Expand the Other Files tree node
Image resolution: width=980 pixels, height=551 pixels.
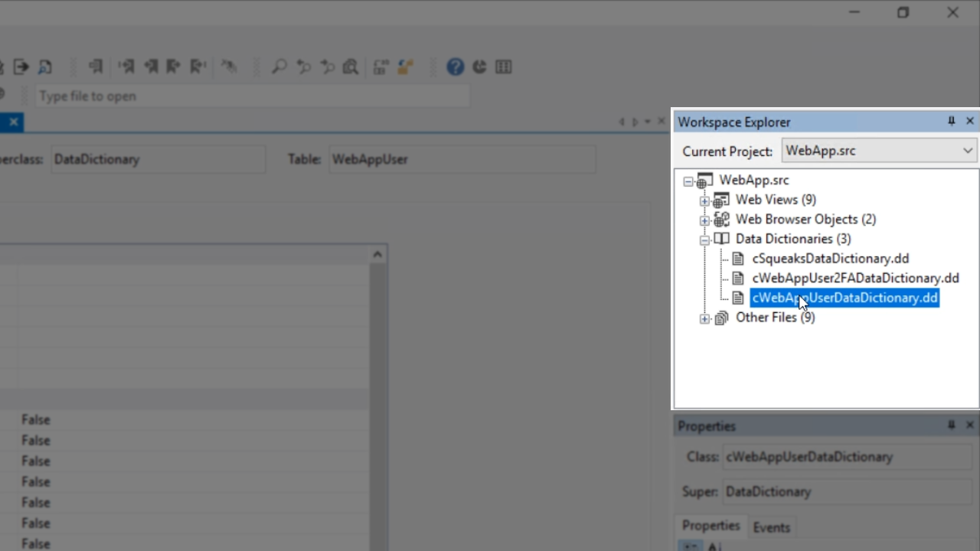[x=704, y=318]
